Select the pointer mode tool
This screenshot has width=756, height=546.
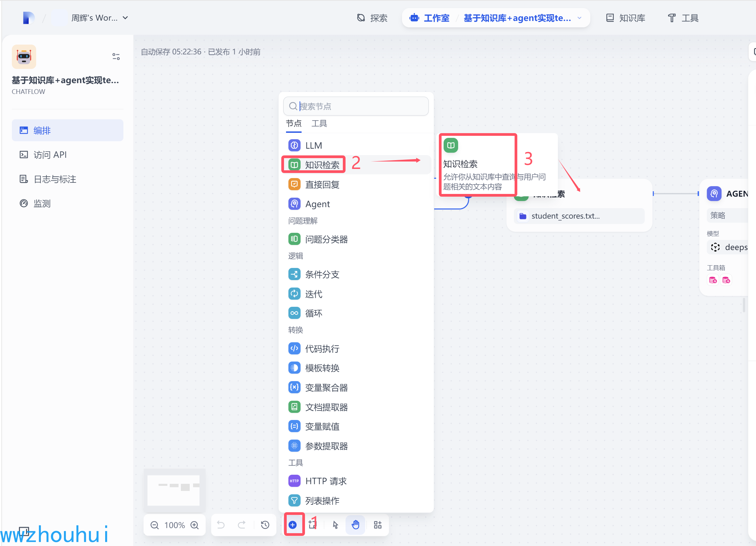pos(335,525)
